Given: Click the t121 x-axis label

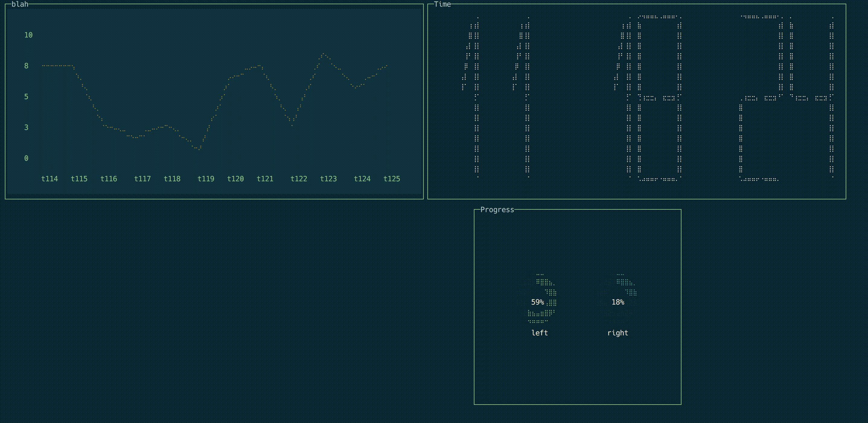Looking at the screenshot, I should tap(265, 179).
